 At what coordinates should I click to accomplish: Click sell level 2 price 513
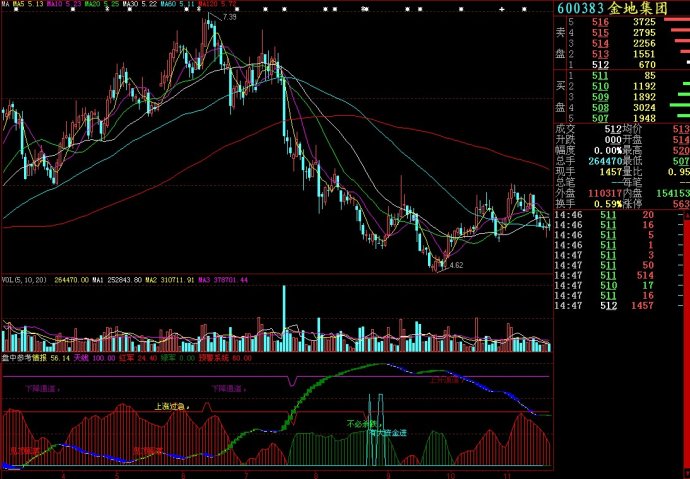tap(600, 54)
